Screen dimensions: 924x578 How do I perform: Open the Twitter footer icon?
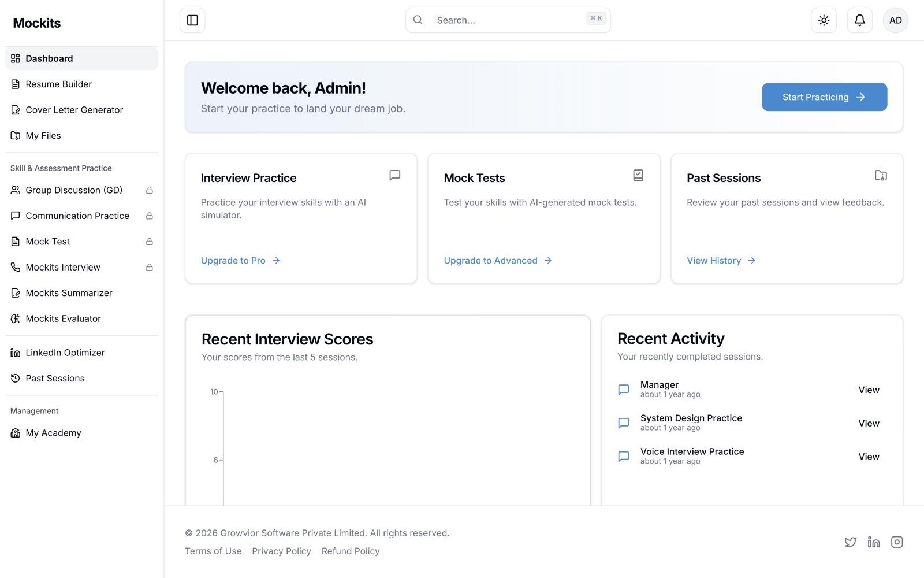pyautogui.click(x=851, y=542)
